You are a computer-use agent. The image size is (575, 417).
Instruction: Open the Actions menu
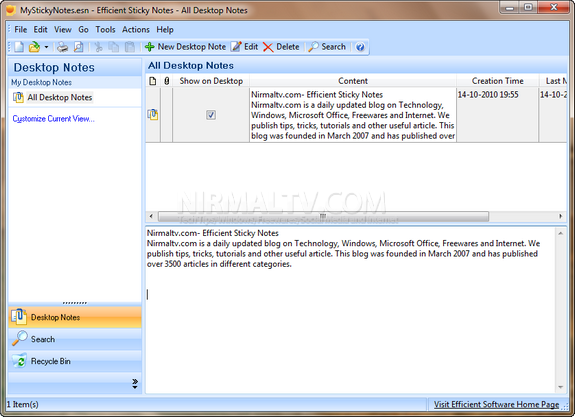(136, 30)
